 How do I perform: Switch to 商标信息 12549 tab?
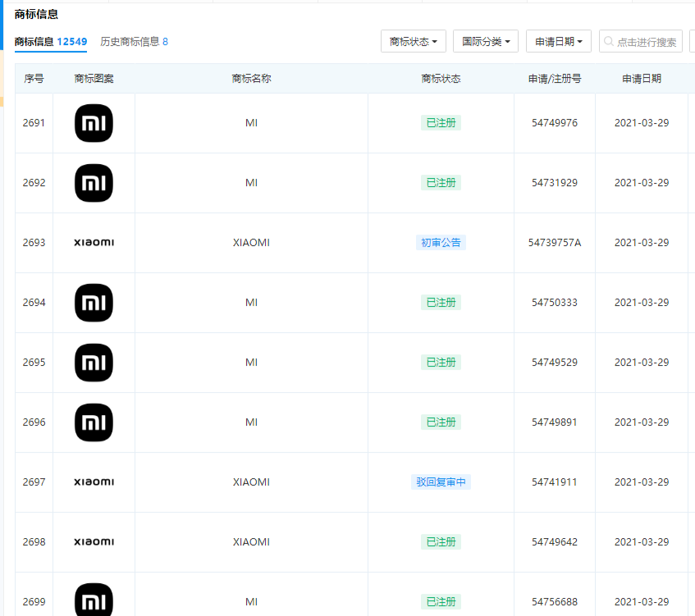pos(51,42)
